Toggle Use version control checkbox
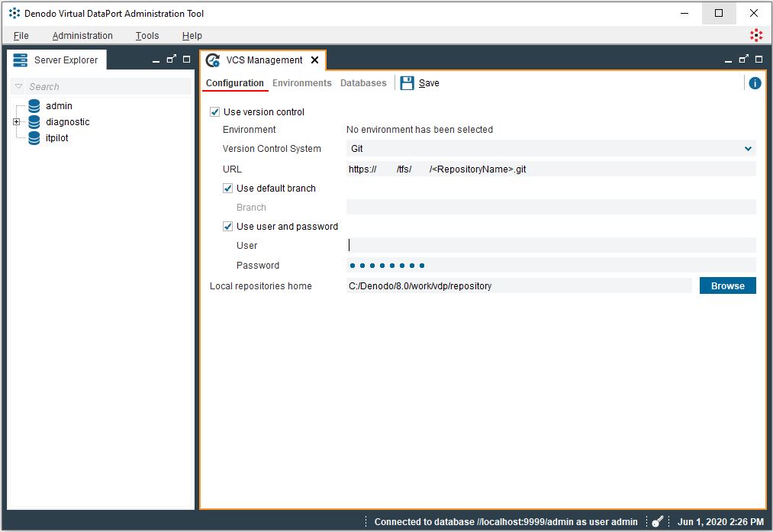The height and width of the screenshot is (532, 773). tap(214, 112)
